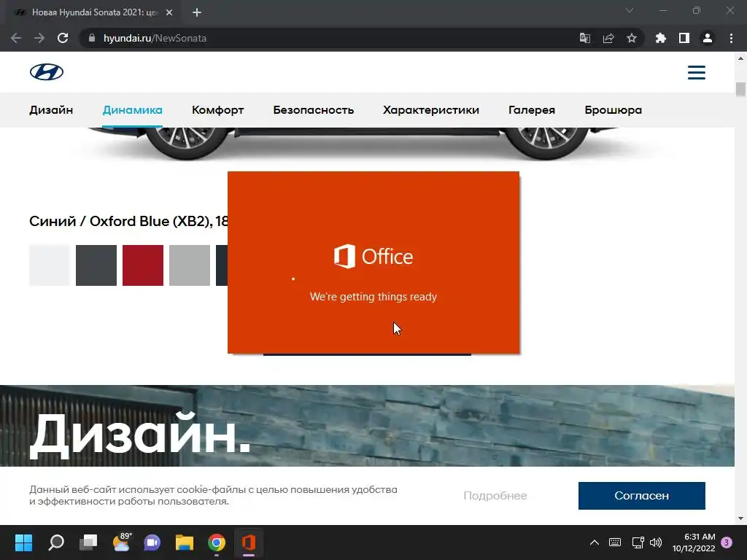This screenshot has height=560, width=747.
Task: Click the Office logo on the splash
Action: [373, 257]
